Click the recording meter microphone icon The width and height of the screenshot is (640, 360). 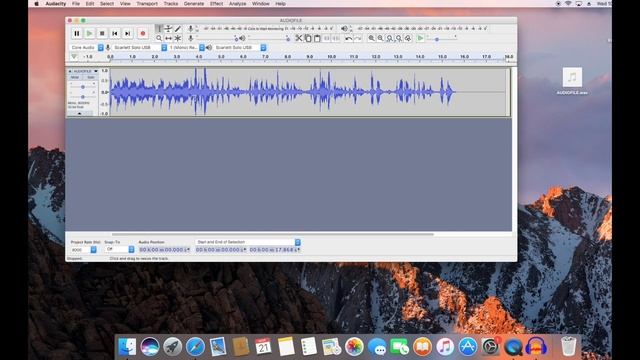tap(191, 29)
